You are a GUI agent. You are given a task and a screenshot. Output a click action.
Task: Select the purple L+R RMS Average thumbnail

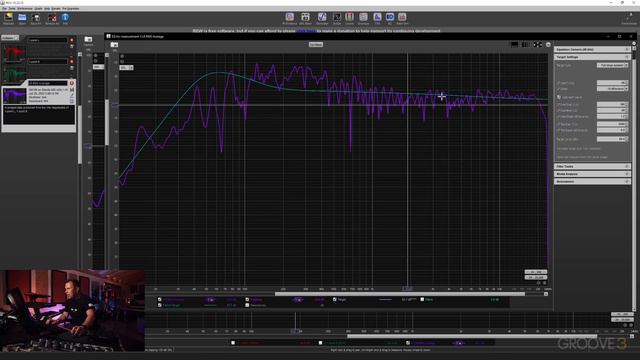[15, 96]
